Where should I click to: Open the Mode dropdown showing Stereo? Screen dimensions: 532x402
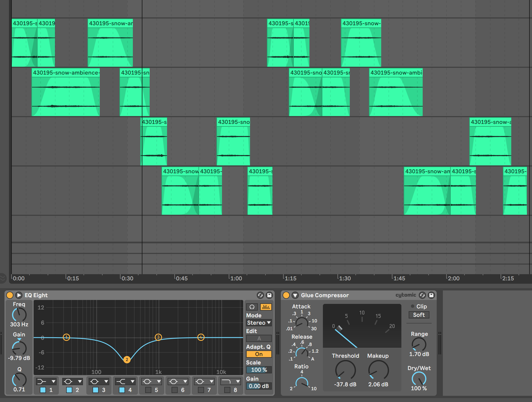[x=259, y=323]
